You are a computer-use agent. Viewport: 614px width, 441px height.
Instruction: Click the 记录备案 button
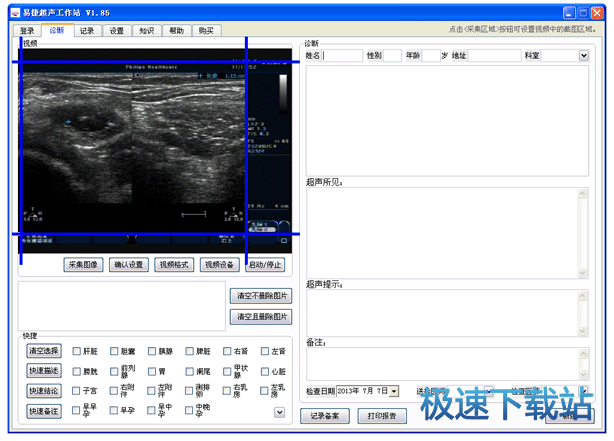tap(325, 416)
